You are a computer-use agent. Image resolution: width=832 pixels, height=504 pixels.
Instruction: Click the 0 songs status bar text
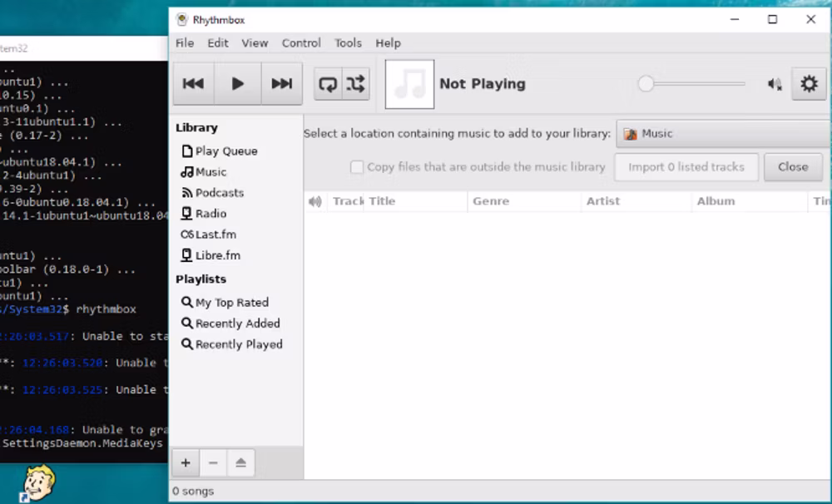click(x=193, y=492)
